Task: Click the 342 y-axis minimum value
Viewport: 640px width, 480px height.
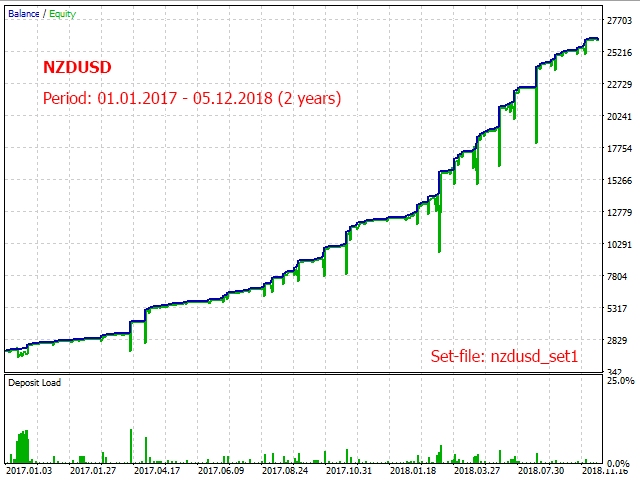Action: (616, 372)
